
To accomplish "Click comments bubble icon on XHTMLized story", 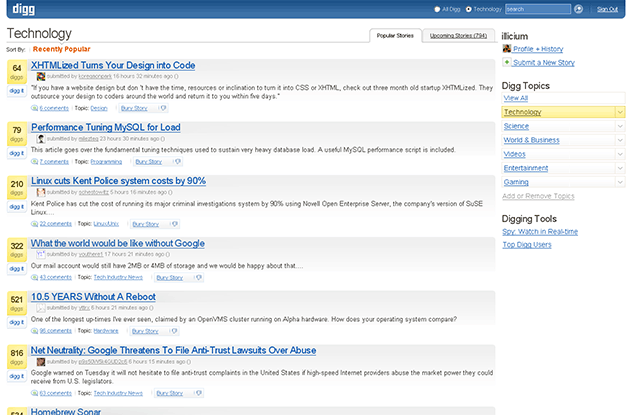I will point(35,108).
